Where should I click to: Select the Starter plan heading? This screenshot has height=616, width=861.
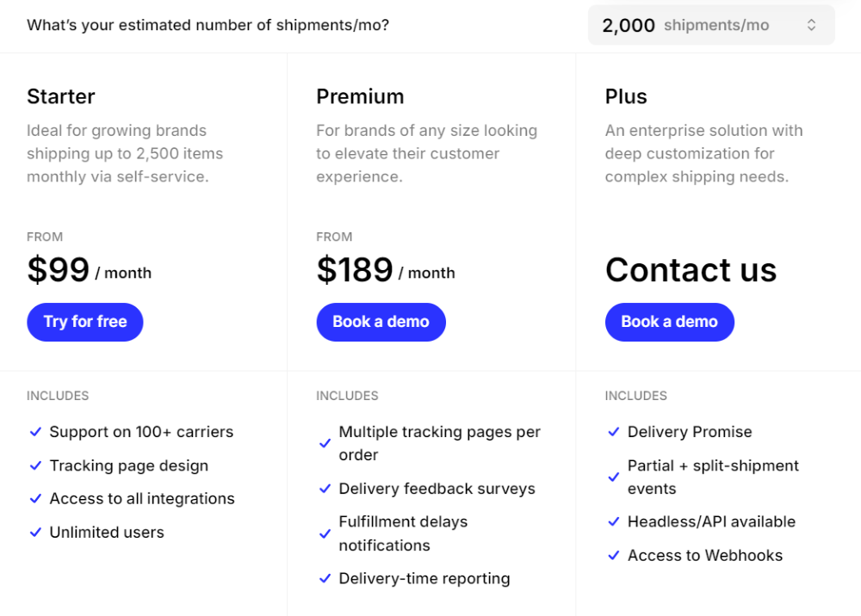pyautogui.click(x=61, y=96)
